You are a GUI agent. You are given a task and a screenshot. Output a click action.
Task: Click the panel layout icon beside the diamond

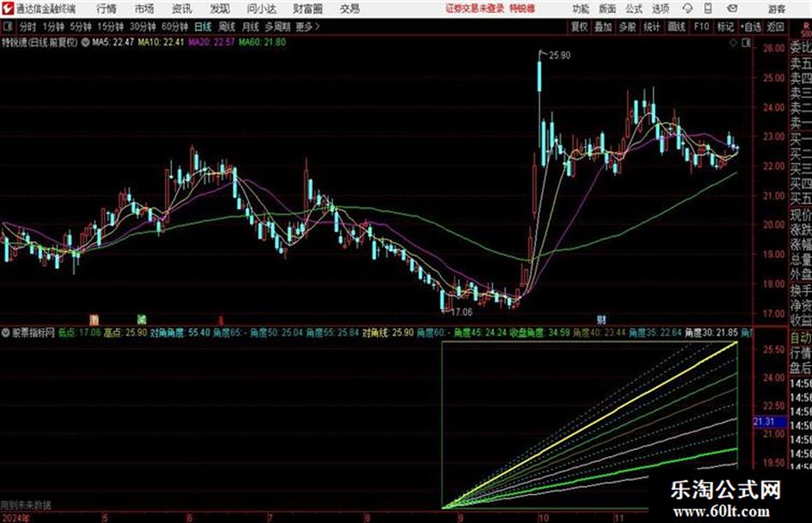coord(746,43)
